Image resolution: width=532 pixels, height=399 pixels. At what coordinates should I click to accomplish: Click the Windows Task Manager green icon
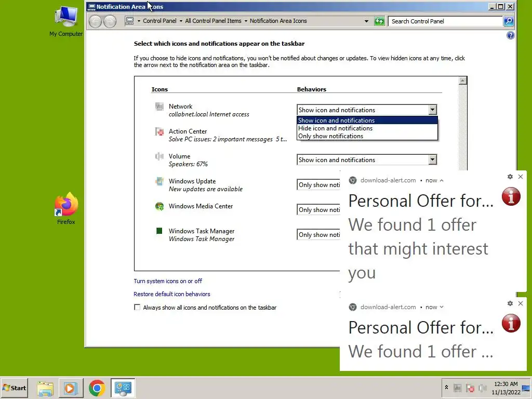159,231
